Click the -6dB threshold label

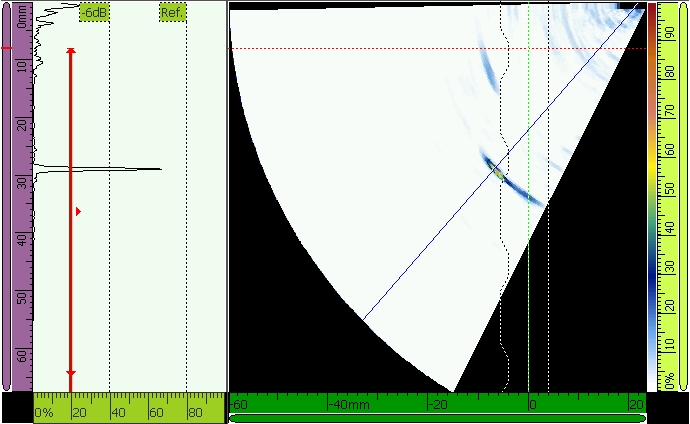click(x=94, y=13)
